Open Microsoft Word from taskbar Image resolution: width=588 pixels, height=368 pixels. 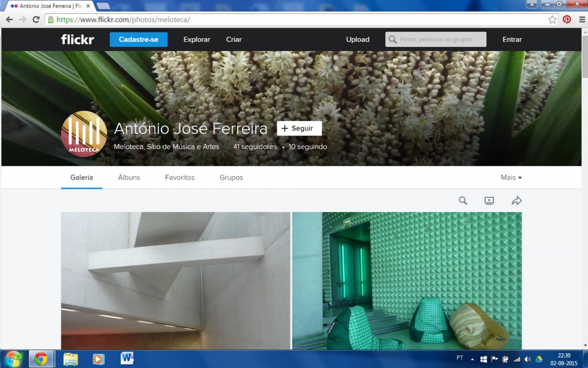point(127,358)
